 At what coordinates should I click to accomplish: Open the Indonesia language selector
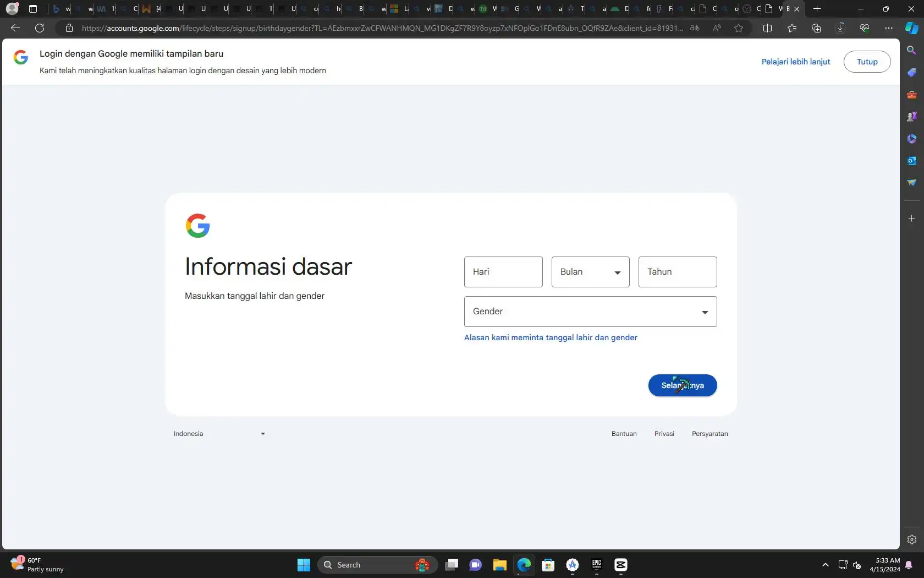tap(220, 434)
